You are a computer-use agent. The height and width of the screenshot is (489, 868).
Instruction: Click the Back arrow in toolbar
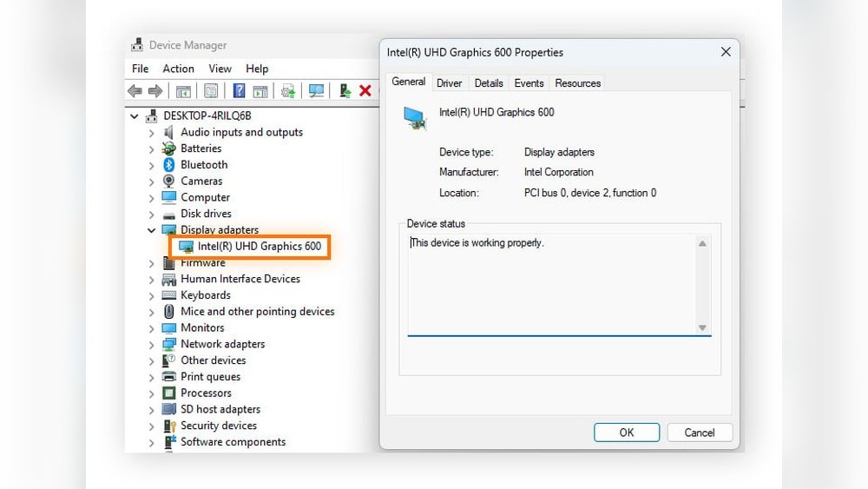tap(135, 91)
